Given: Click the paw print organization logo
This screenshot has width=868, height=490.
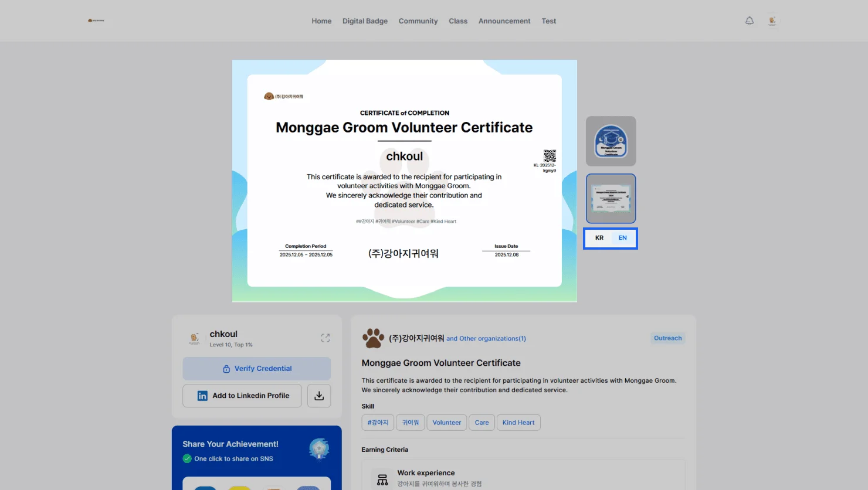Looking at the screenshot, I should 373,338.
